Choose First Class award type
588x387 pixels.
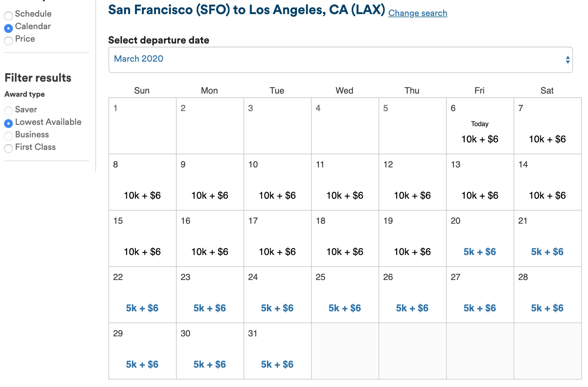8,148
